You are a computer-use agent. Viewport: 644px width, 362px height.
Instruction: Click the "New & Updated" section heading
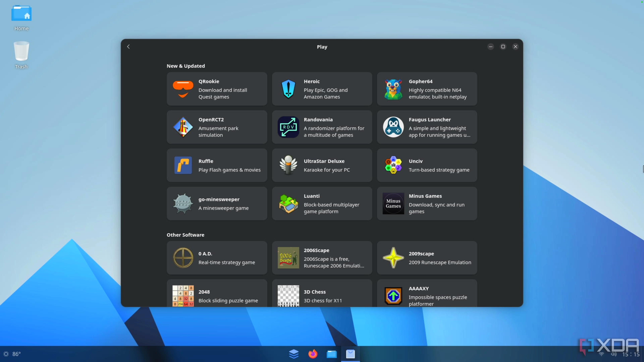pos(186,66)
